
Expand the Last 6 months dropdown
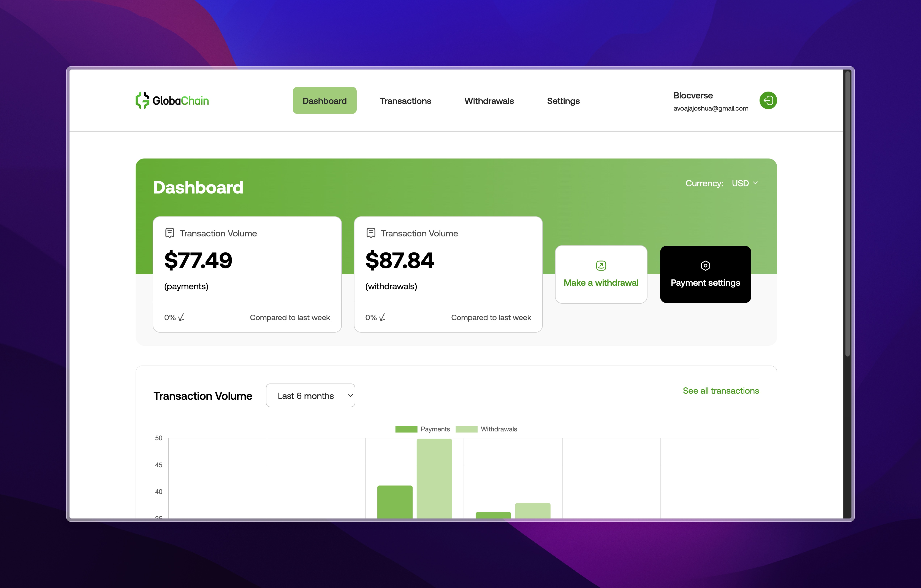tap(310, 396)
